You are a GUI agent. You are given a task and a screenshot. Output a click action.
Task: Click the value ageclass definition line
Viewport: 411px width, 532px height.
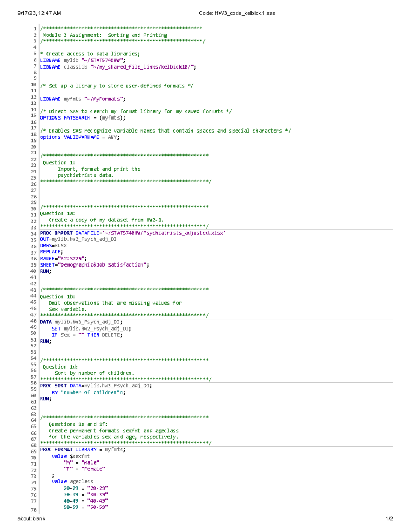pos(73,481)
